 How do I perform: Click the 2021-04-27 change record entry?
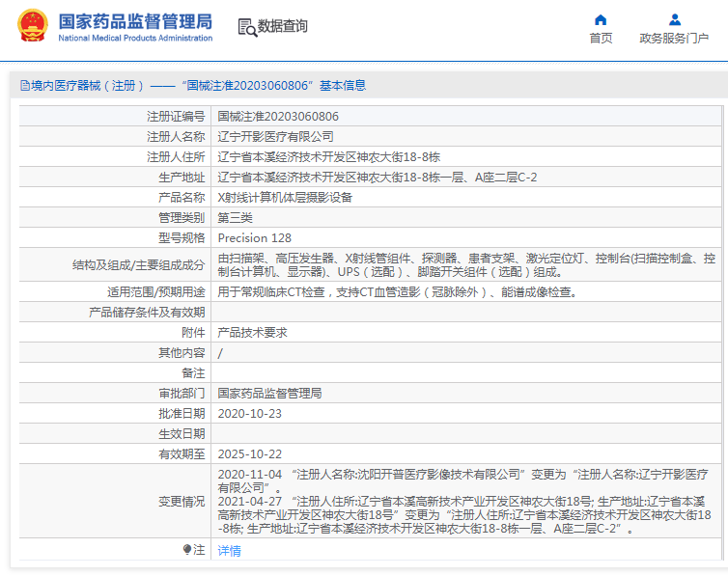[464, 515]
